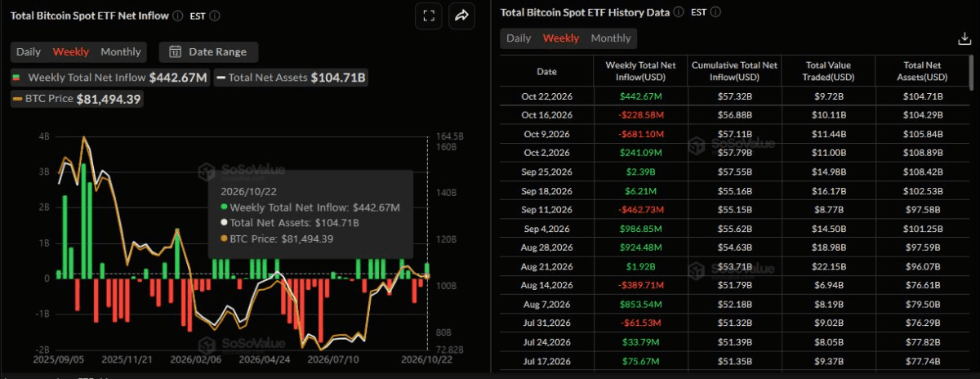Click history table vertical scrollbar
The height and width of the screenshot is (379, 980).
click(x=970, y=72)
